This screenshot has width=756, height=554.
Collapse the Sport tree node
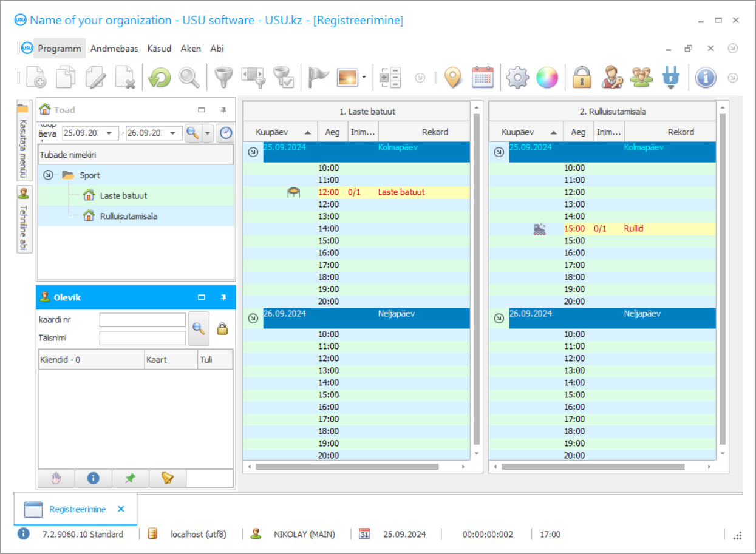pyautogui.click(x=49, y=175)
